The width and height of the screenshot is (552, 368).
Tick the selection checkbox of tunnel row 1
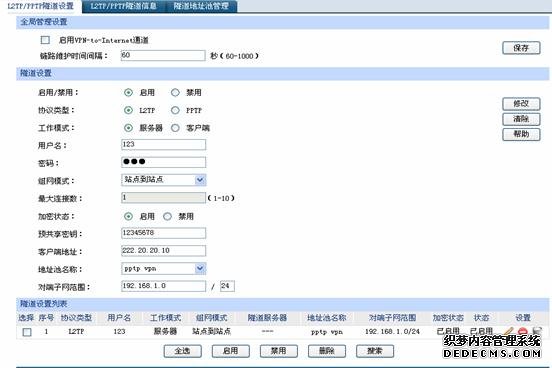27,332
